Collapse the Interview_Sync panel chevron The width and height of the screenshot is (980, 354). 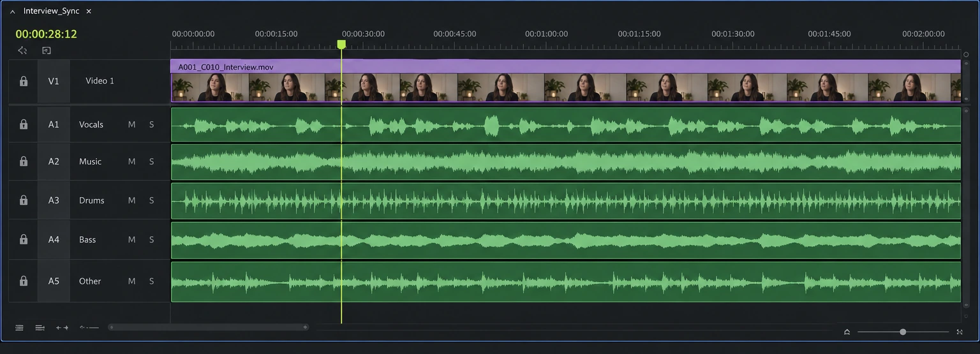pos(12,11)
